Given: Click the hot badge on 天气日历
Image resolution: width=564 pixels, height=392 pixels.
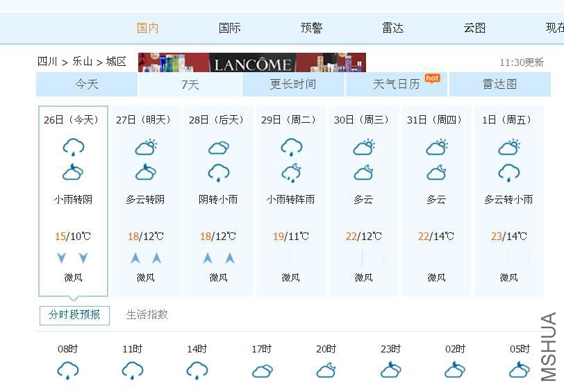Looking at the screenshot, I should pyautogui.click(x=432, y=78).
